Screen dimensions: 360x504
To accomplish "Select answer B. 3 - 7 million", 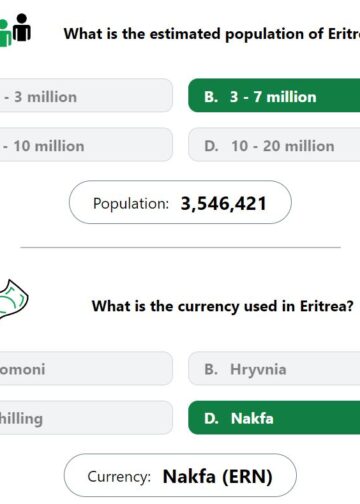I will (274, 96).
